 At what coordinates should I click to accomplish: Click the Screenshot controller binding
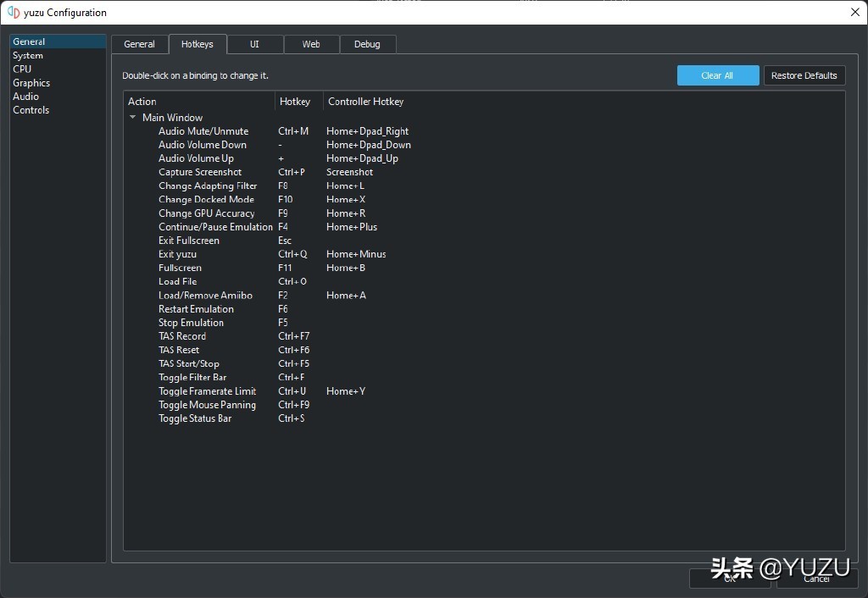tap(350, 172)
